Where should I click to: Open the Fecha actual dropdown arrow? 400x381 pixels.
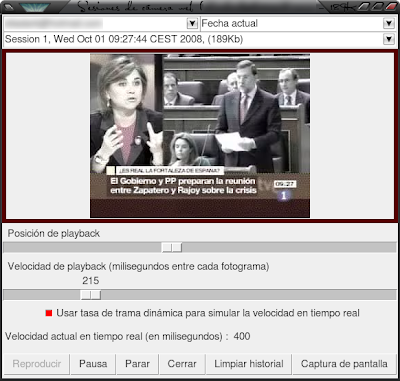pos(389,24)
